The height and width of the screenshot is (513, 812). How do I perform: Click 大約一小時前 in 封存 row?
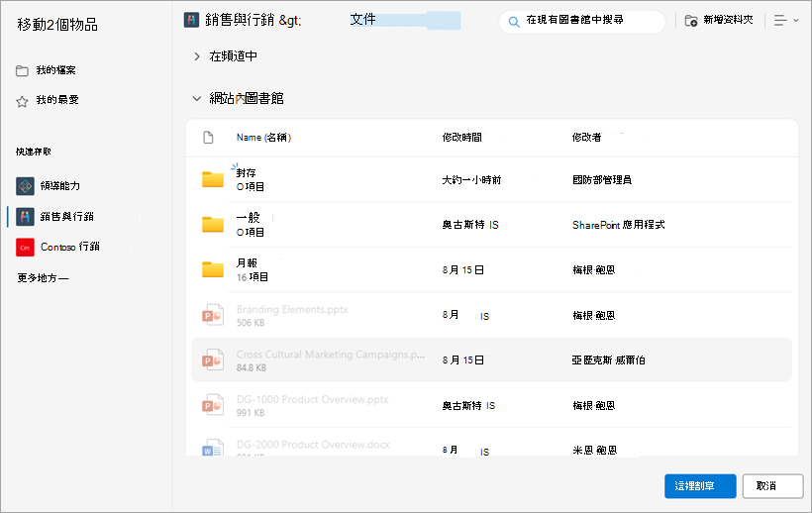[x=471, y=179]
